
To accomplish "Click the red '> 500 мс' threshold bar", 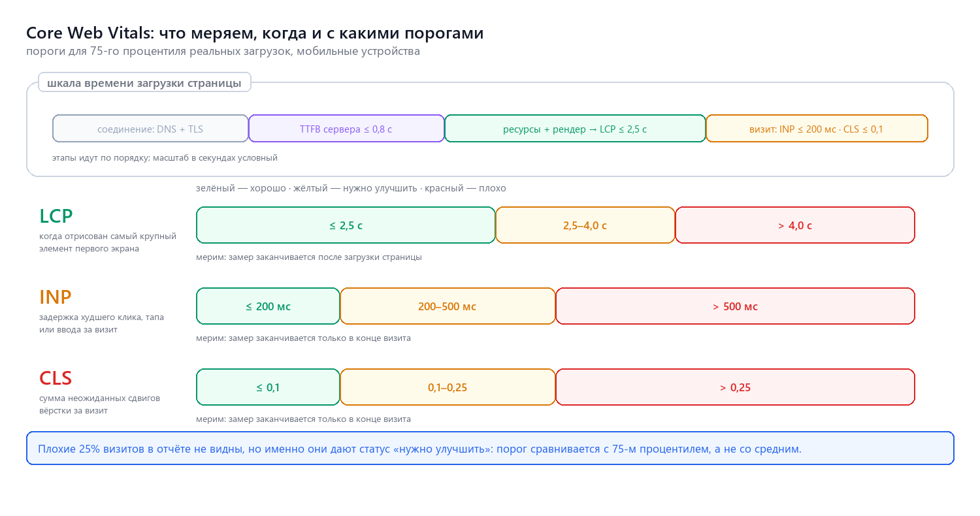I will point(735,306).
